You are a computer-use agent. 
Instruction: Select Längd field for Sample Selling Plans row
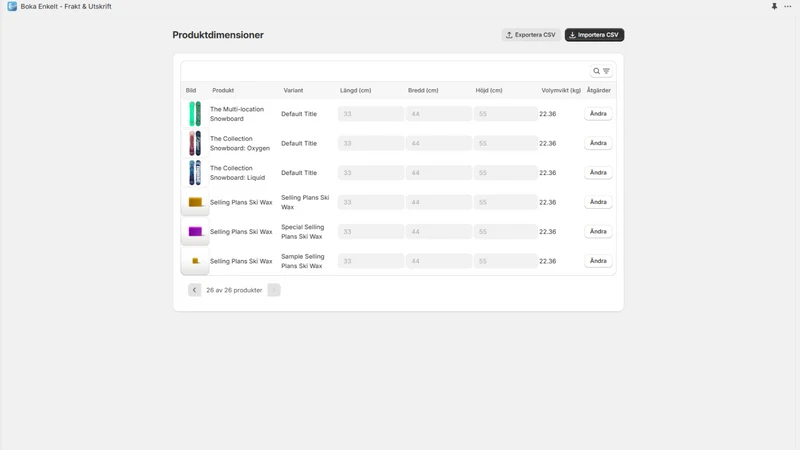tap(370, 261)
